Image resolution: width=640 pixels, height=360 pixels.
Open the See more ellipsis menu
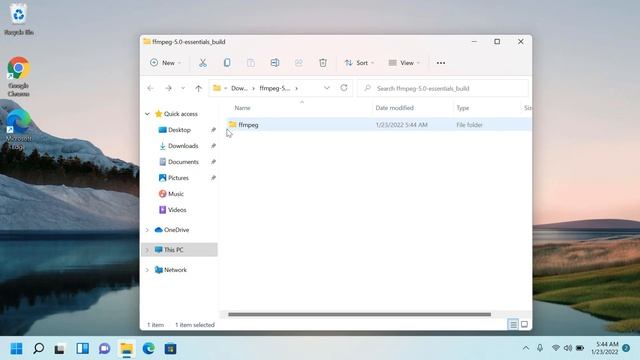(441, 63)
